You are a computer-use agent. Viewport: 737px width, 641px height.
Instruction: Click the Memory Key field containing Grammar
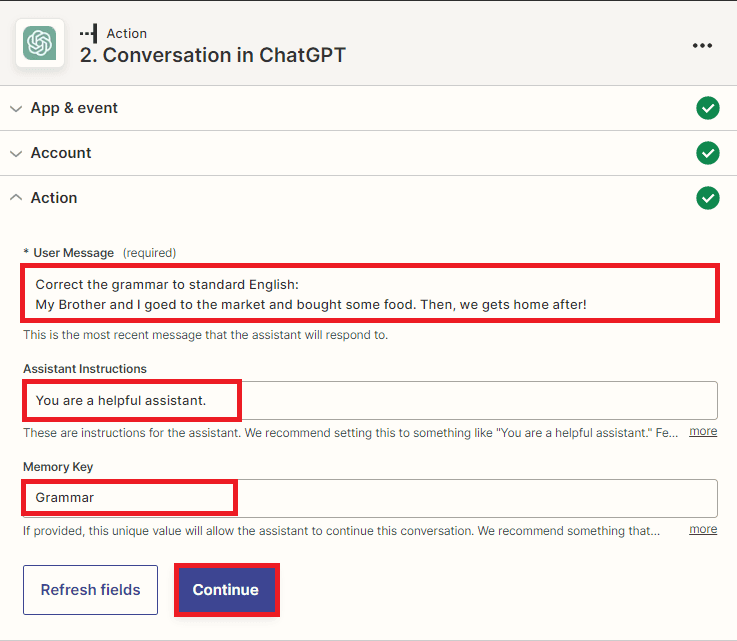(370, 498)
